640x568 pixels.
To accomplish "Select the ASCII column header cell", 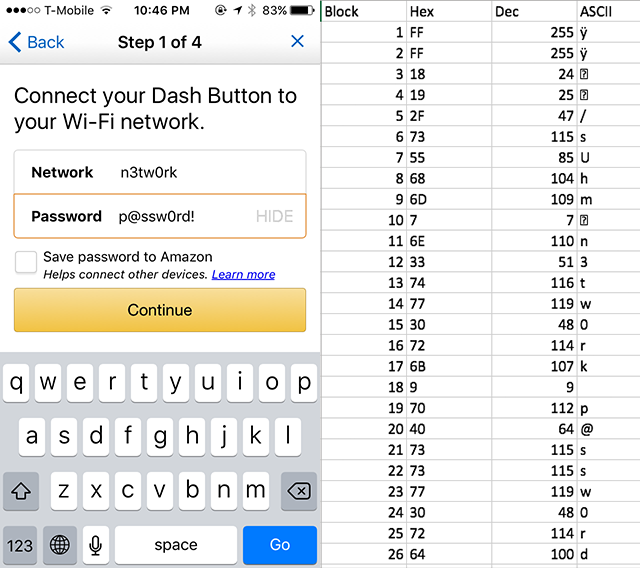I will coord(609,11).
